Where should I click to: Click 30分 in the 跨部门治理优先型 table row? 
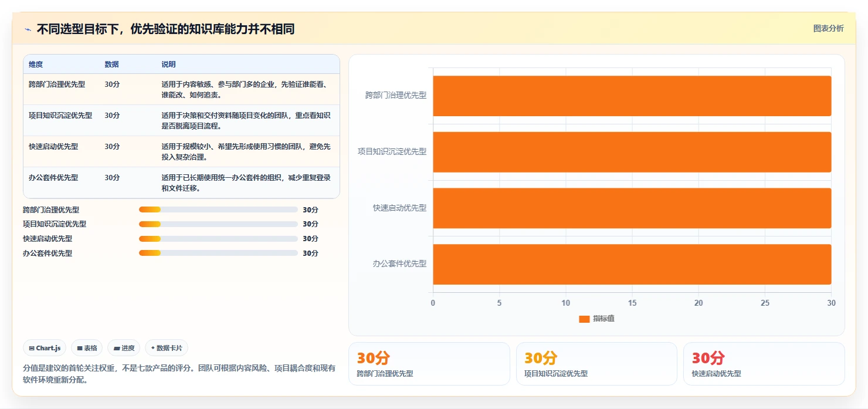tap(112, 84)
